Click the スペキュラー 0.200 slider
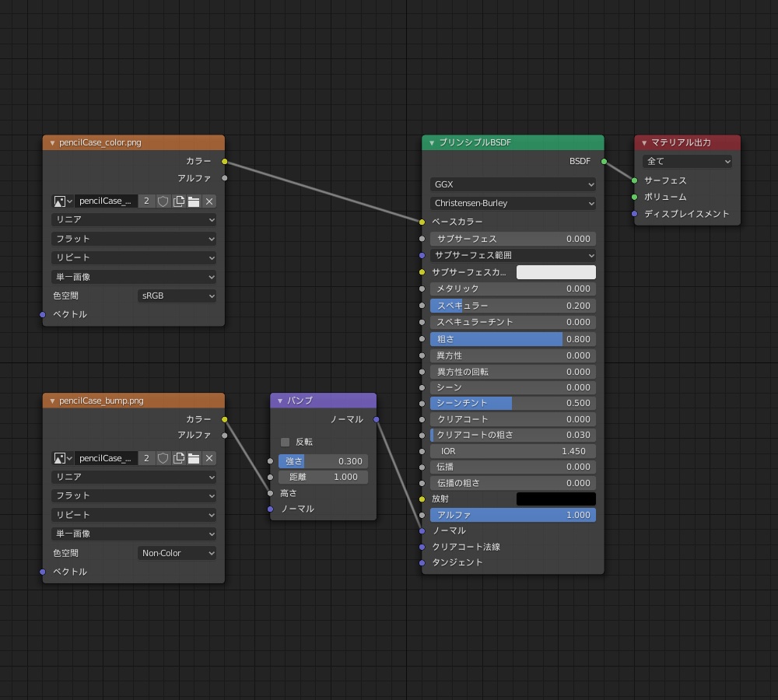778x700 pixels. coord(513,306)
